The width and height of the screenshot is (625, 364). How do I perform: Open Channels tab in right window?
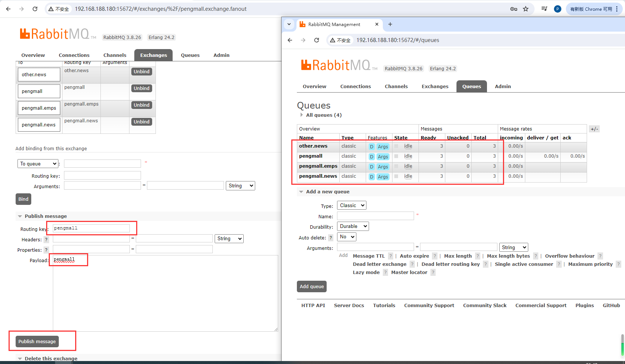click(x=396, y=86)
